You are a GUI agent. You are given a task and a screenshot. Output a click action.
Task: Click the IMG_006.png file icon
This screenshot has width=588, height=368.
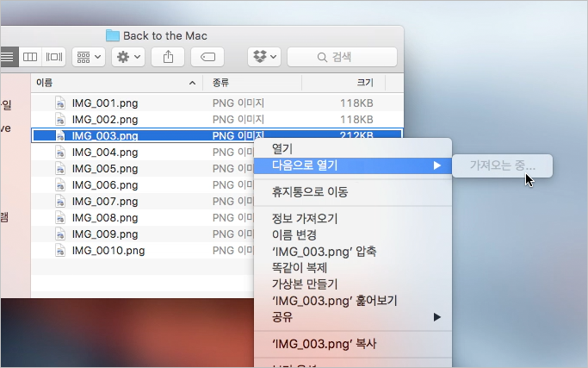coord(60,184)
